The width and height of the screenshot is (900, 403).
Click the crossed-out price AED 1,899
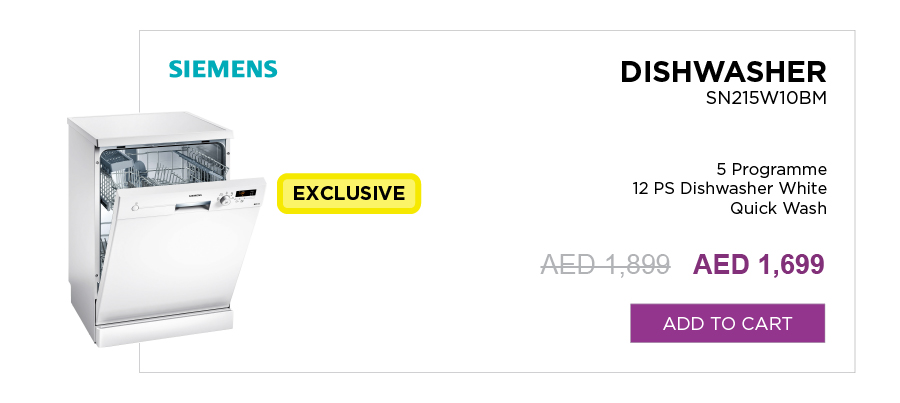tap(606, 265)
